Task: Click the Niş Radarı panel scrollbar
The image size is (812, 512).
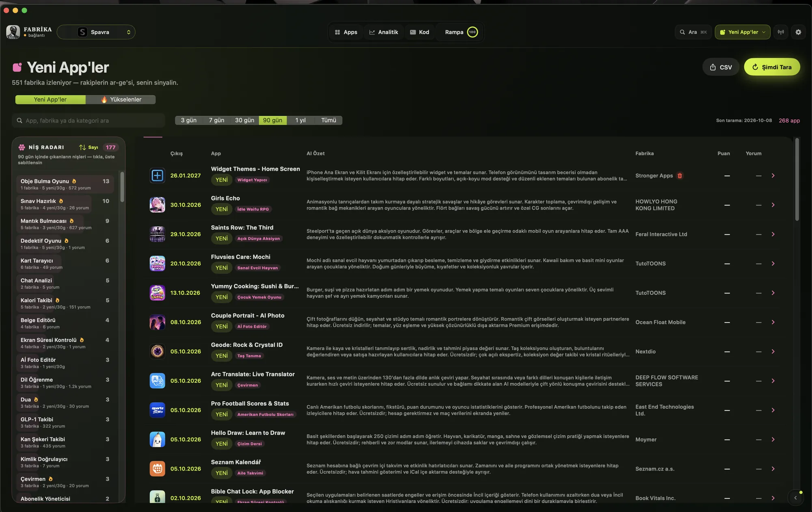Action: pyautogui.click(x=122, y=187)
